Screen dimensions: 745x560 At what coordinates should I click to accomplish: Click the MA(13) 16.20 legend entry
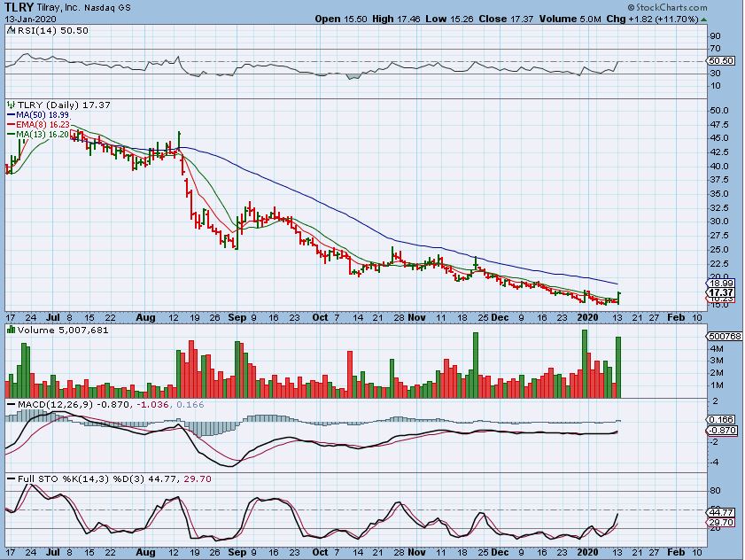38,134
